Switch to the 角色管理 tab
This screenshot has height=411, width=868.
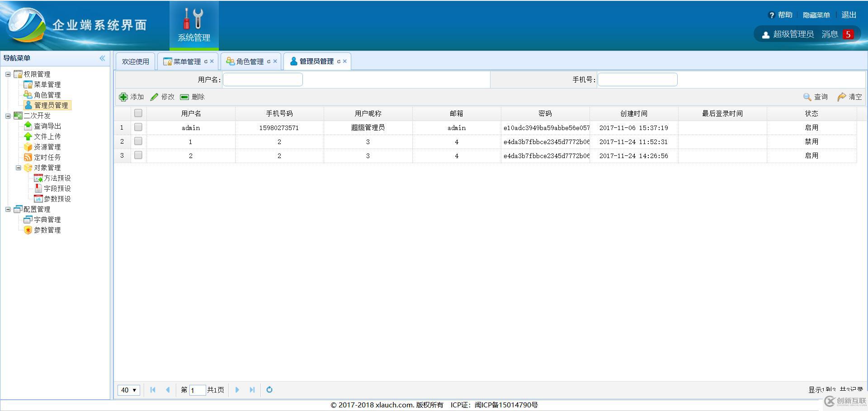pos(249,61)
